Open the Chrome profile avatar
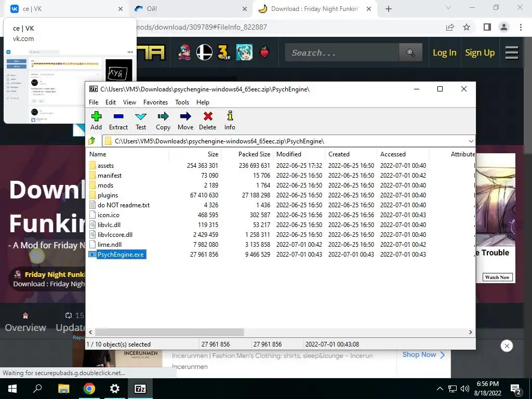 [x=504, y=27]
